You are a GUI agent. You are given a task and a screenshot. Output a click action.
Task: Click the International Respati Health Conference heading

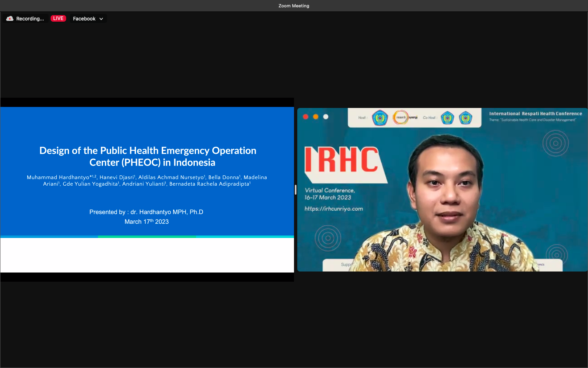point(535,114)
